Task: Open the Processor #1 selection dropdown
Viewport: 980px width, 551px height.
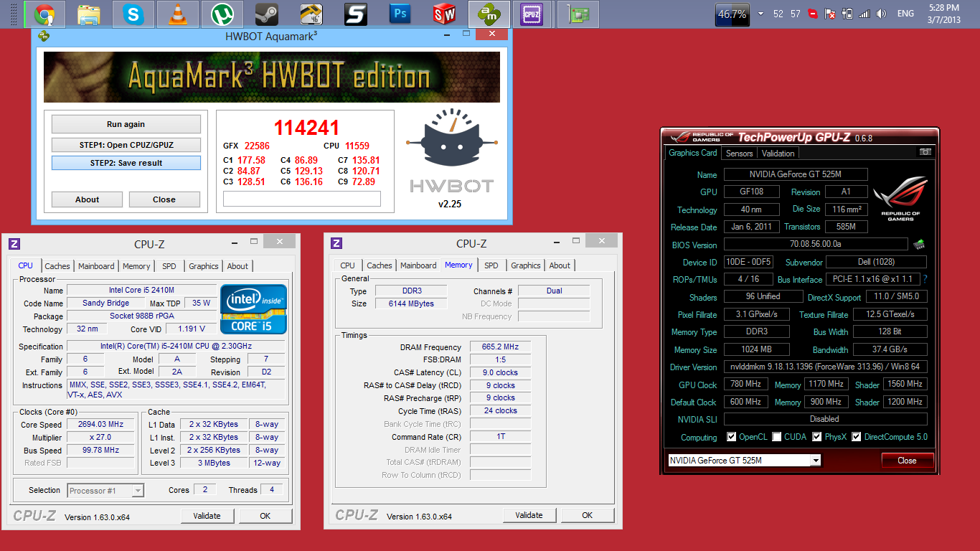Action: click(x=105, y=491)
